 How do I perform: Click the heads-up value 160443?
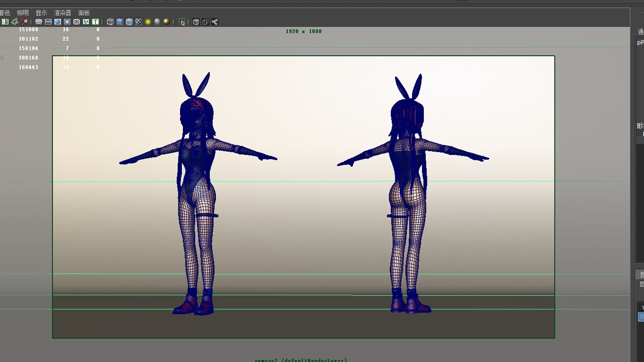(x=29, y=67)
